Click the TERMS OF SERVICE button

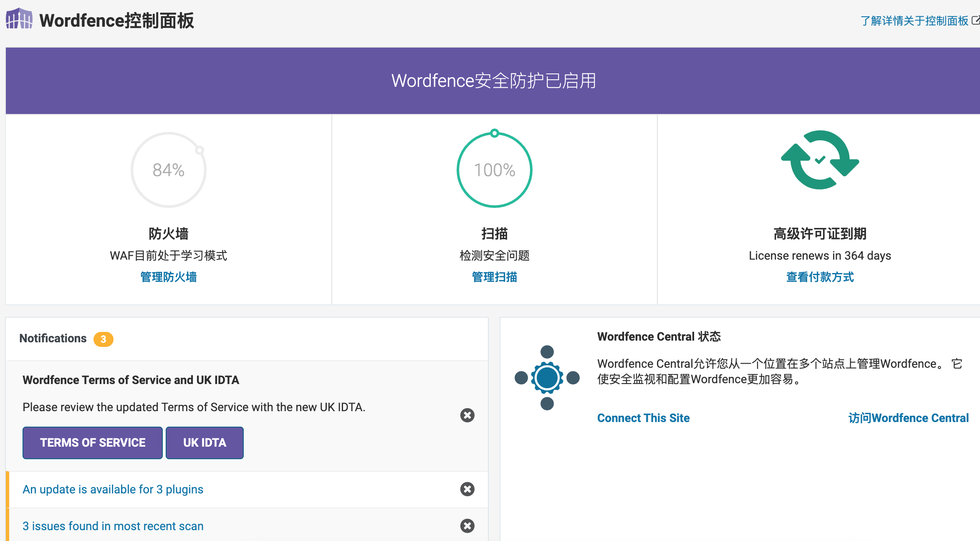92,442
